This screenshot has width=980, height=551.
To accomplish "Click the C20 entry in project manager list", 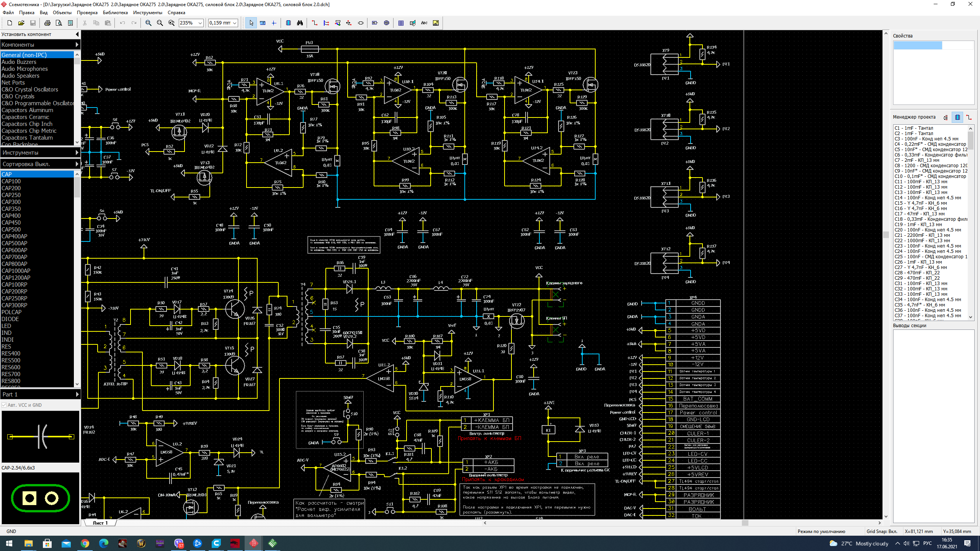I will pyautogui.click(x=928, y=230).
